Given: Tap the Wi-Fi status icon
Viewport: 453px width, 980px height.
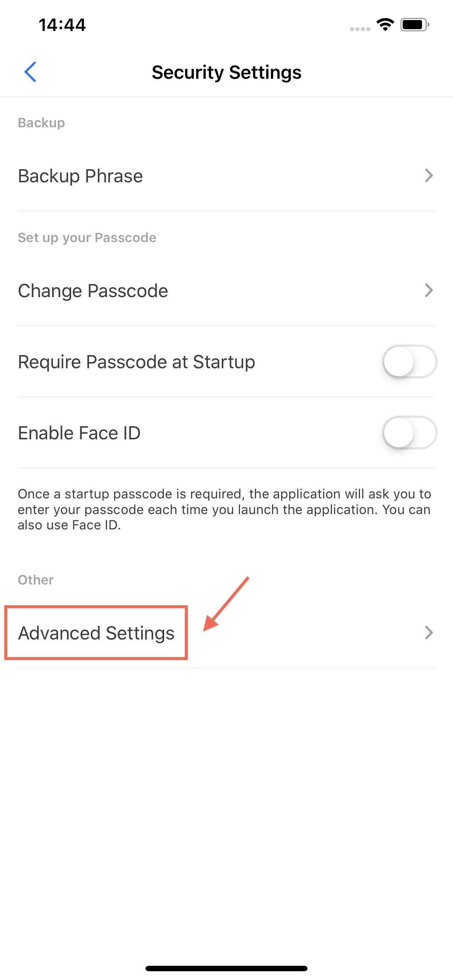Looking at the screenshot, I should tap(385, 25).
